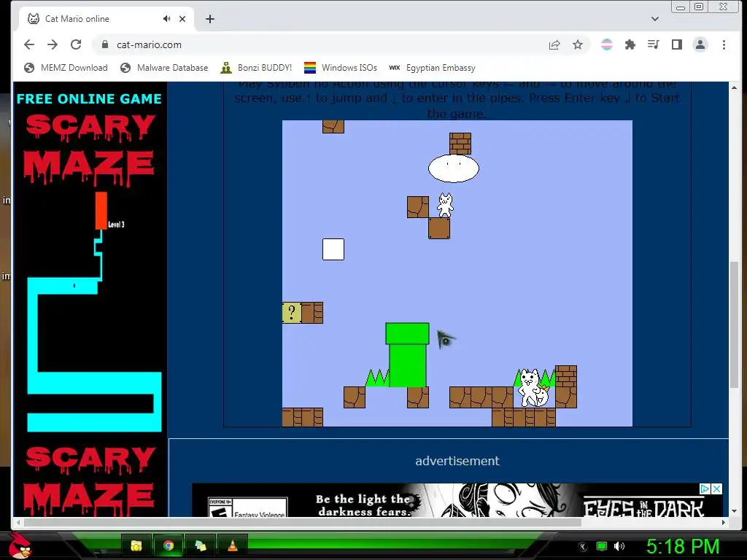Screen dimensions: 747x560
Task: Open File Explorer from the taskbar
Action: click(136, 545)
